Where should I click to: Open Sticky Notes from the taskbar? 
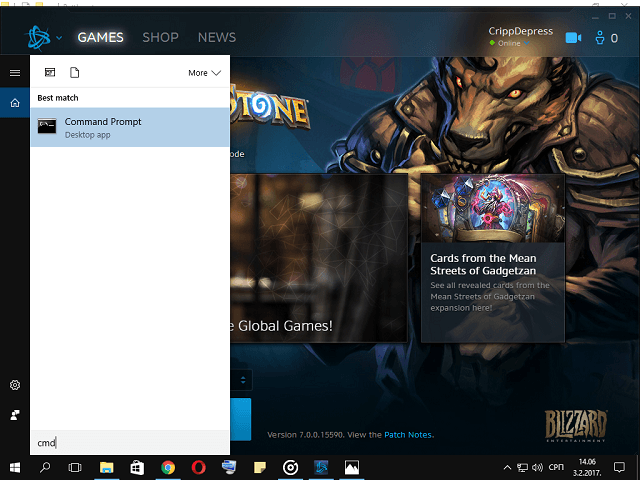tap(260, 467)
